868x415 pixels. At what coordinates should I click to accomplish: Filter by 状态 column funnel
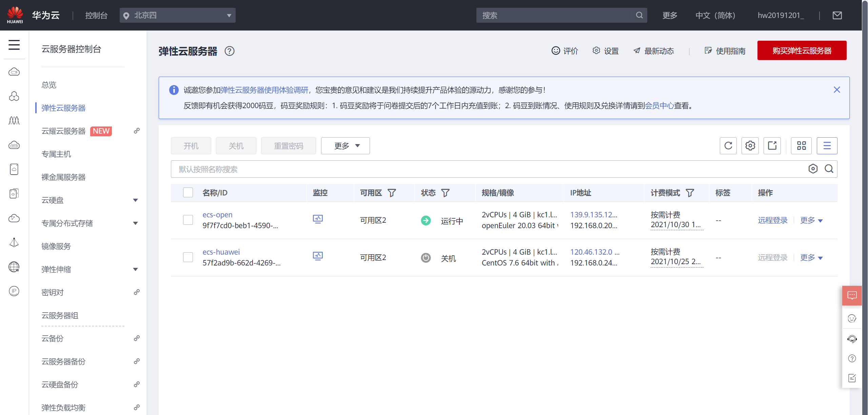tap(445, 193)
